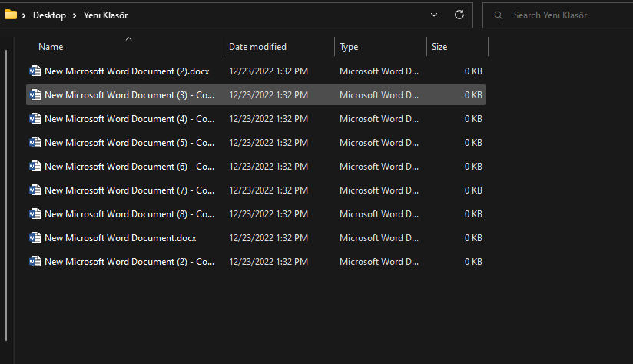This screenshot has width=633, height=364.
Task: Expand the chevron after Desktop in the path
Action: [75, 15]
